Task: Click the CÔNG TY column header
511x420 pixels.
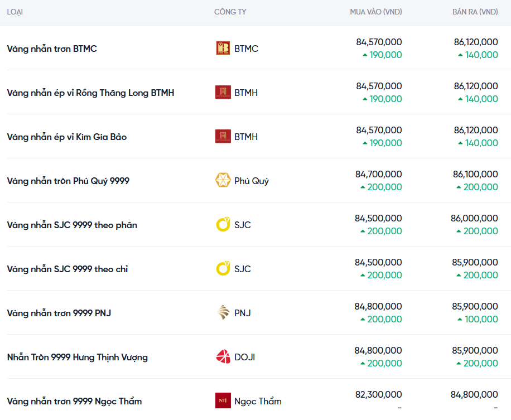Action: [230, 12]
